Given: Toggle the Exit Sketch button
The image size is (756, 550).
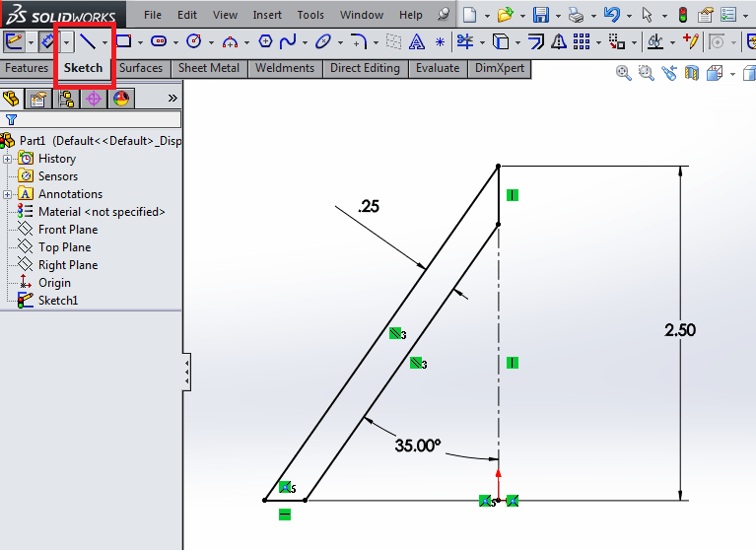Looking at the screenshot, I should [14, 41].
